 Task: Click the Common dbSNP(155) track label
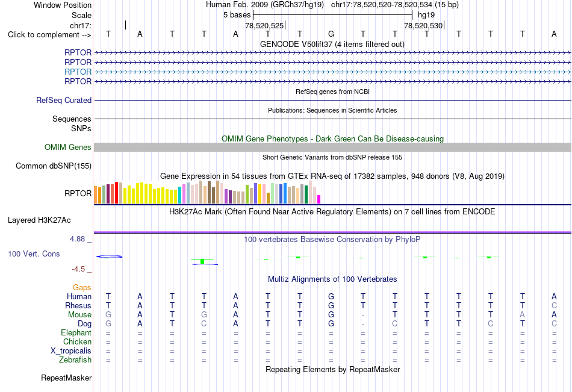[x=53, y=166]
